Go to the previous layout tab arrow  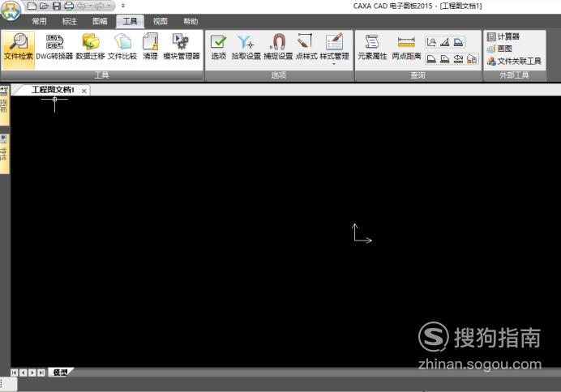24,373
